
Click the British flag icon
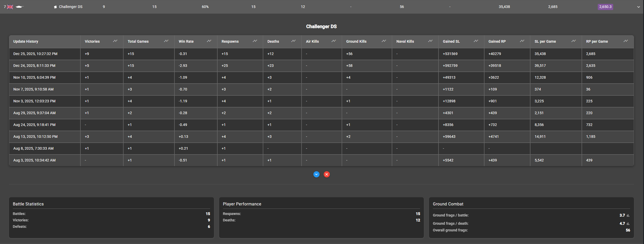(10, 7)
